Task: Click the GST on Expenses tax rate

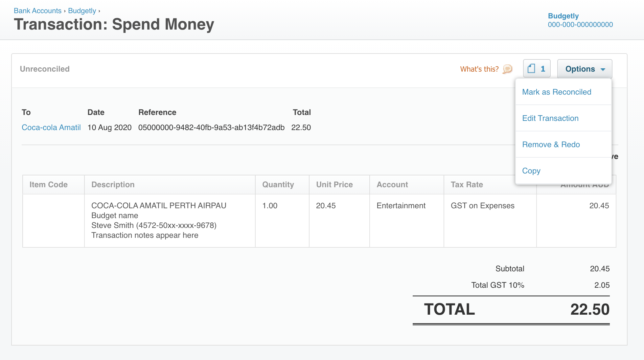Action: pyautogui.click(x=482, y=206)
